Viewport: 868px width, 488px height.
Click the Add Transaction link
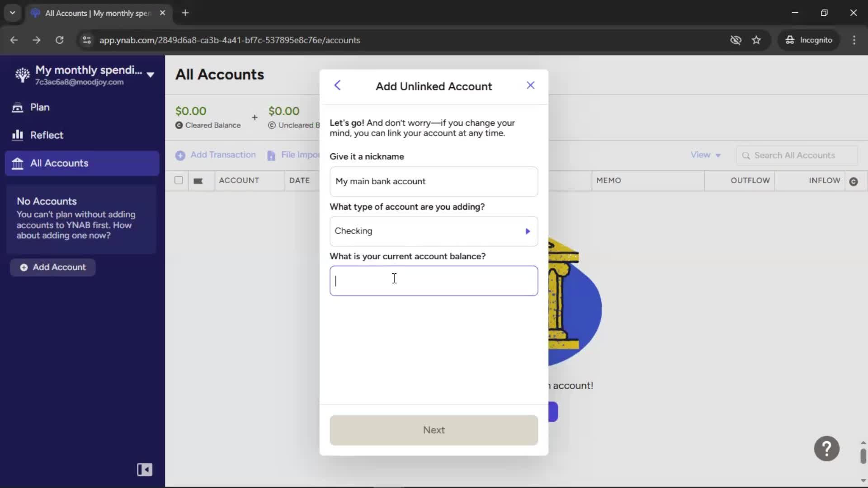tap(223, 155)
